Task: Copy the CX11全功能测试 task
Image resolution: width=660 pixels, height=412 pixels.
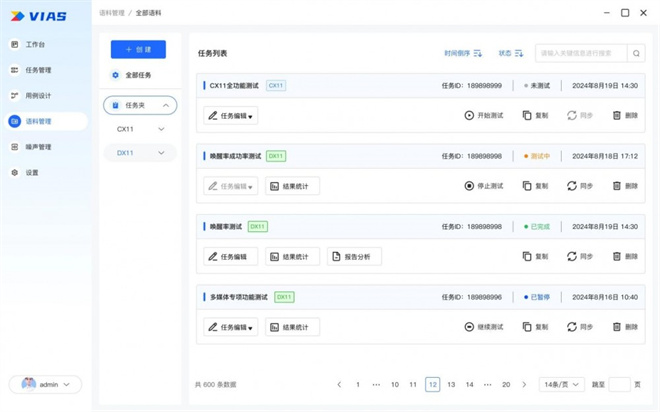Action: pyautogui.click(x=535, y=115)
